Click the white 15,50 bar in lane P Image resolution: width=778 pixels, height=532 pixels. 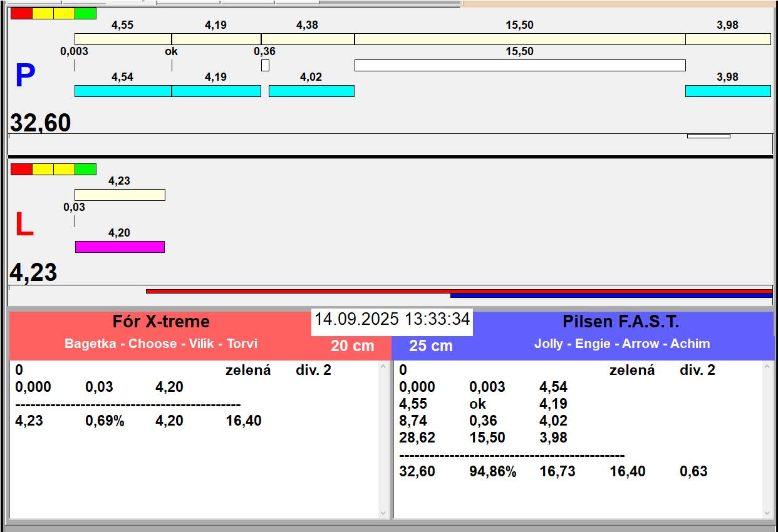tap(520, 65)
